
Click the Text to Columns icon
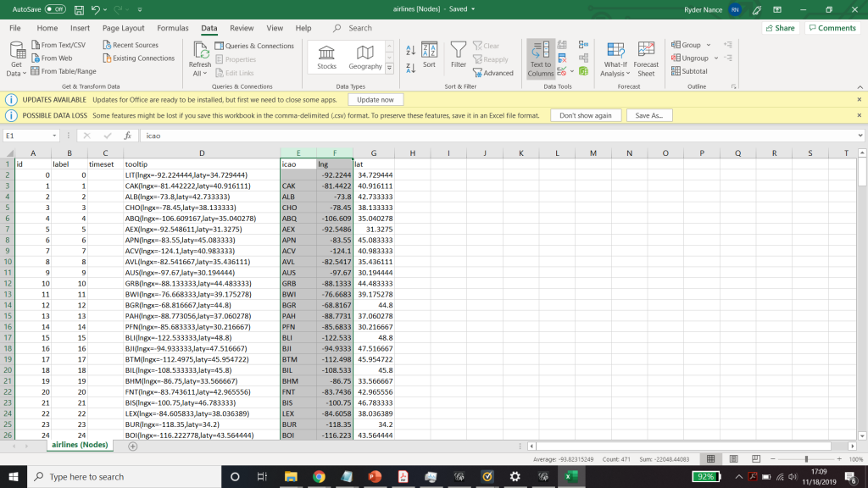pos(541,51)
